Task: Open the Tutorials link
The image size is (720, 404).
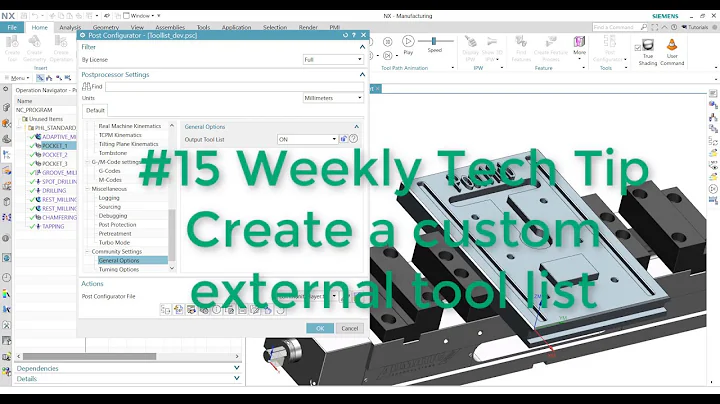Action: click(695, 28)
